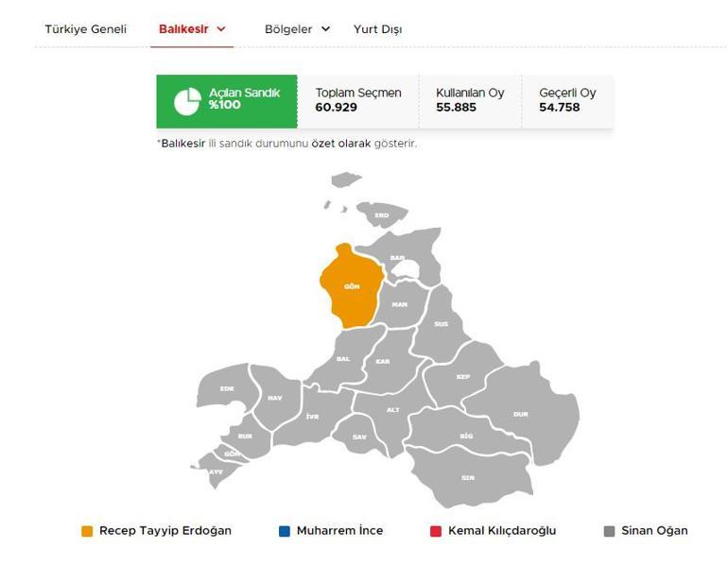Click the SUS district on the map
This screenshot has height=565, width=728.
click(x=441, y=324)
